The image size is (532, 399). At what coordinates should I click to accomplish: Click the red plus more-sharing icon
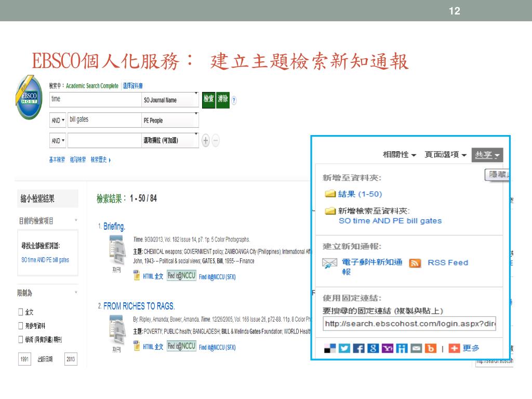click(454, 349)
